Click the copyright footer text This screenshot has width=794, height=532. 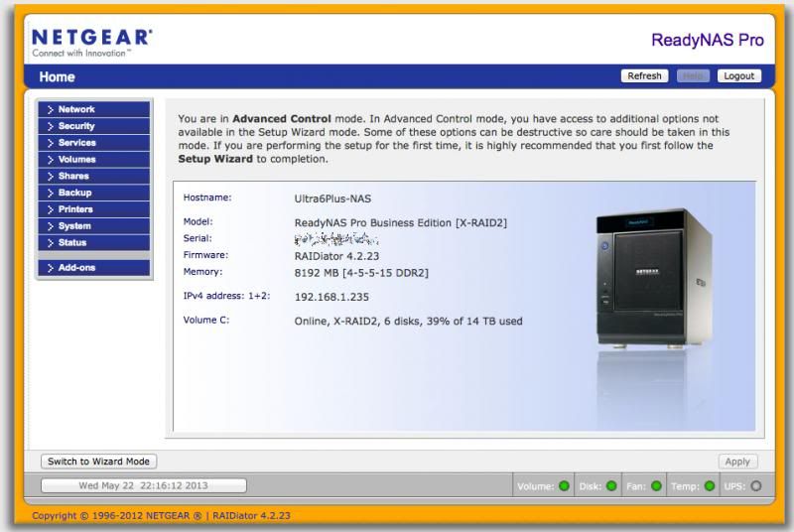(161, 516)
